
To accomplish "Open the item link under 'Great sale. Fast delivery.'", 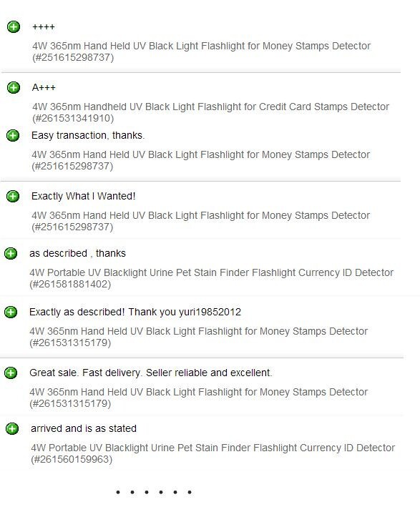I will (199, 398).
